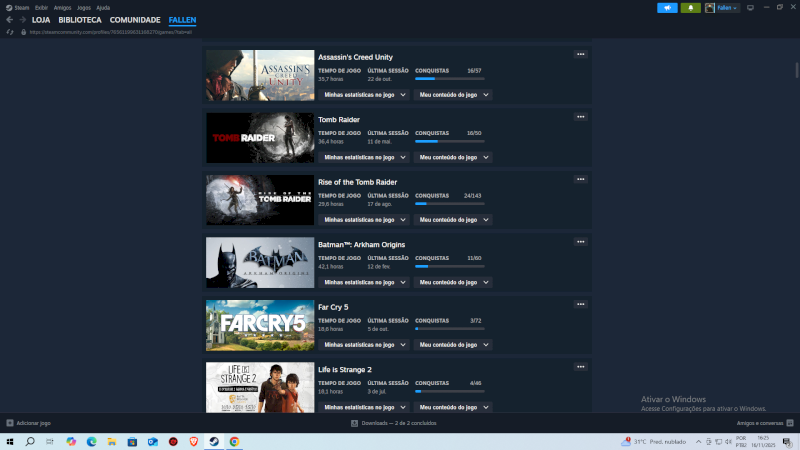This screenshot has height=450, width=800.
Task: Expand my game content for Life is Strange 2
Action: [x=453, y=407]
